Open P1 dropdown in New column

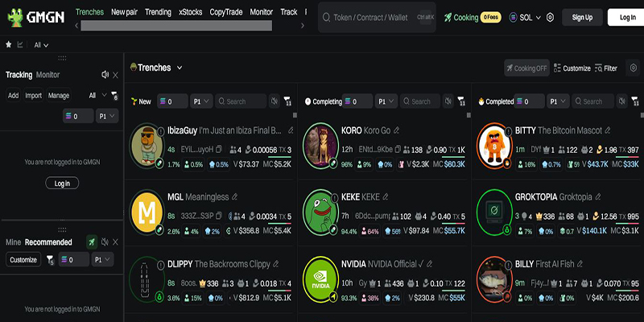201,101
